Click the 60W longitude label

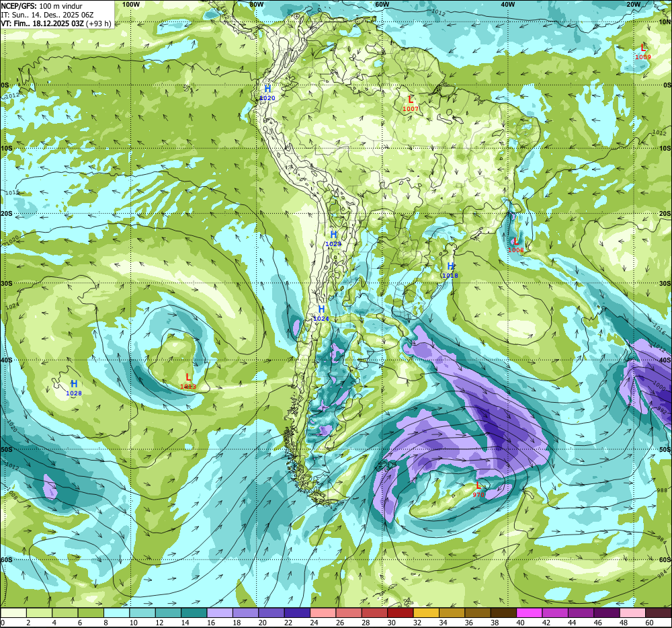click(x=382, y=4)
